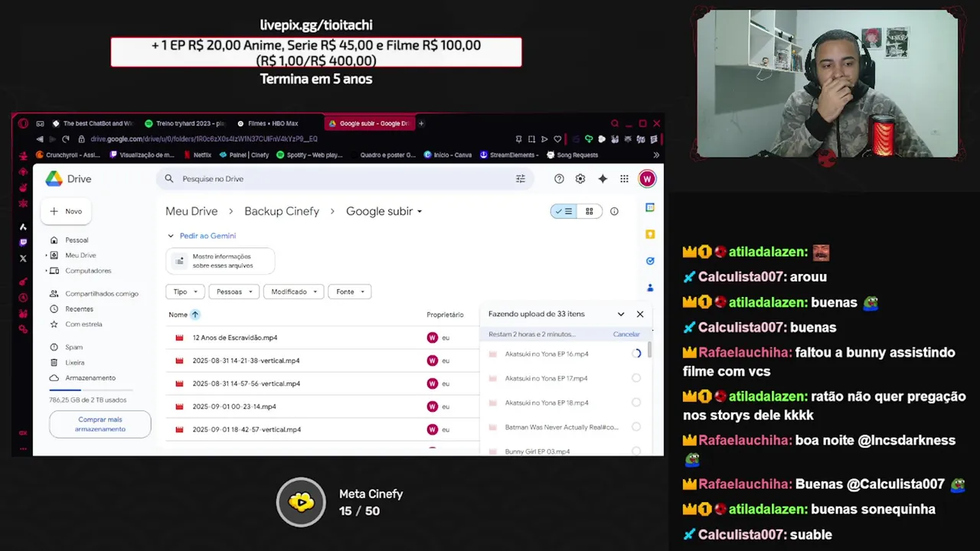Open GX Corner icon at sidebar bottom
Image resolution: width=980 pixels, height=551 pixels.
click(x=23, y=432)
